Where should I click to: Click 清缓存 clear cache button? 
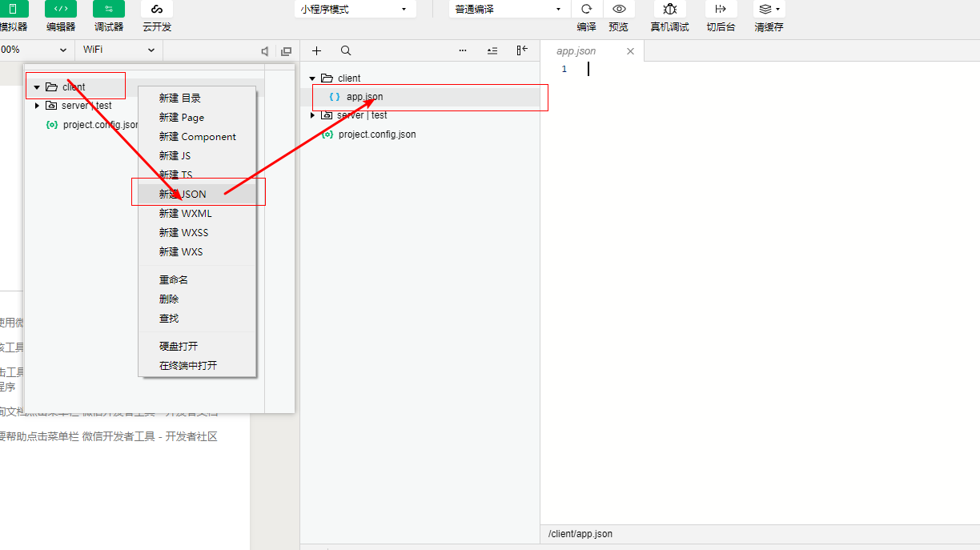tap(769, 9)
